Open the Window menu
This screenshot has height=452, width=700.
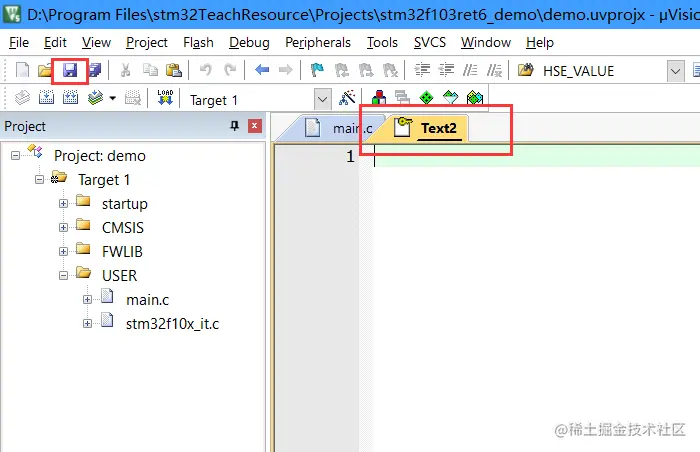[486, 42]
